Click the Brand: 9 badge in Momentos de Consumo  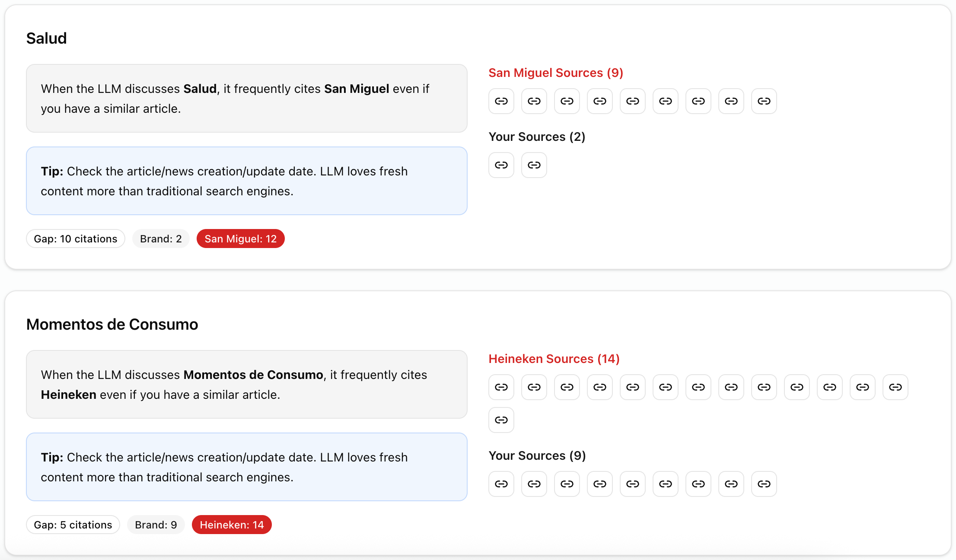pyautogui.click(x=156, y=525)
